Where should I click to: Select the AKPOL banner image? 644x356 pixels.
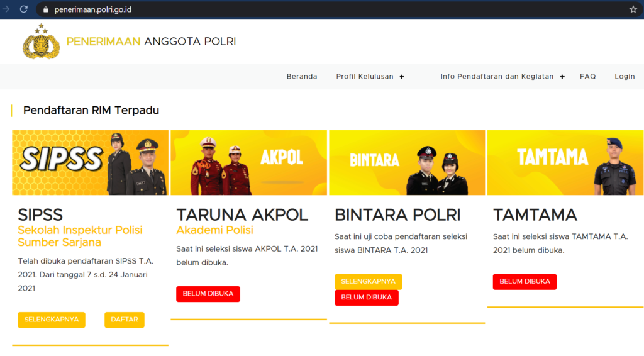pyautogui.click(x=248, y=163)
